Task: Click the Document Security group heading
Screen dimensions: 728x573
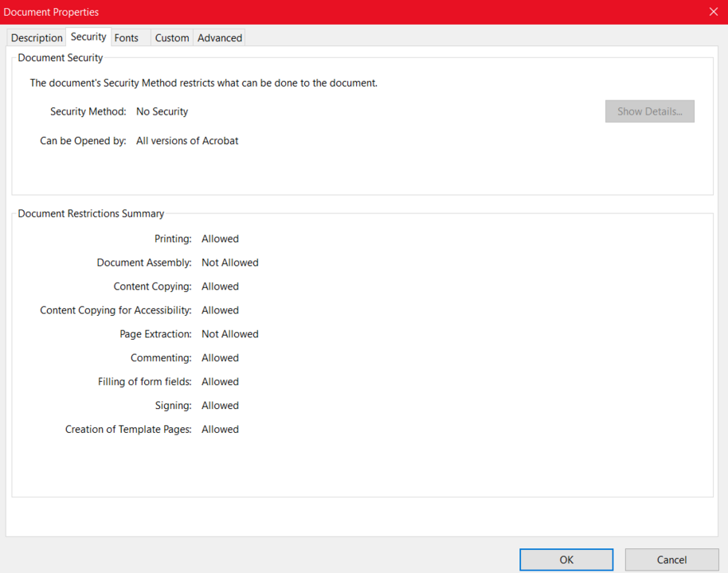Action: (x=61, y=58)
